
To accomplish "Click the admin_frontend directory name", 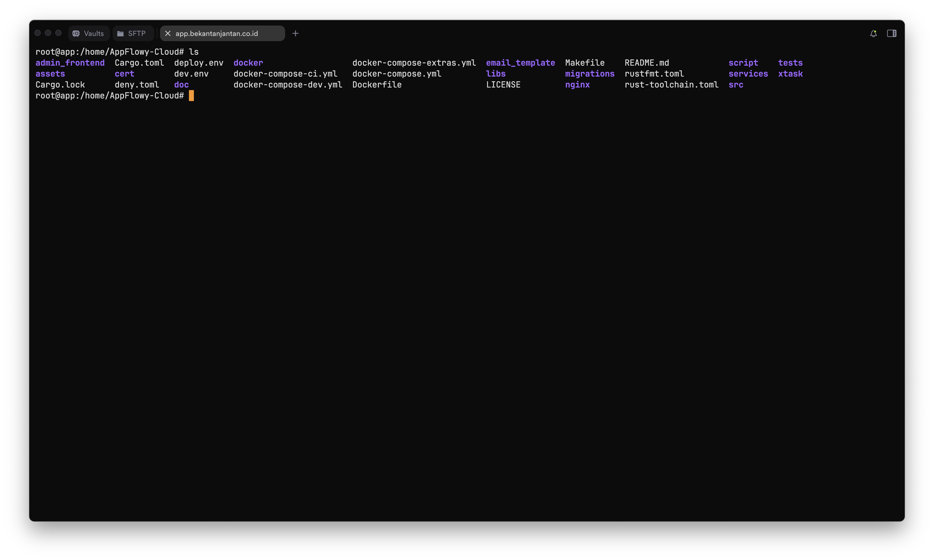I will coord(70,63).
